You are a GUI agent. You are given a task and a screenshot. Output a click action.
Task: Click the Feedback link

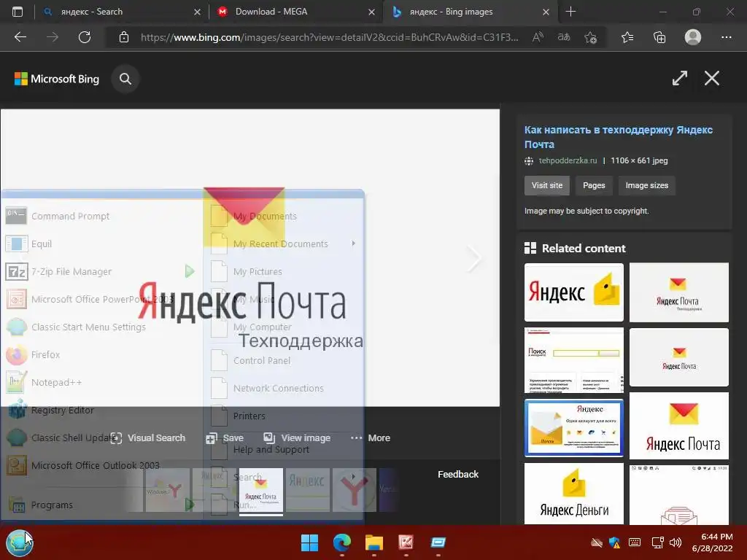point(458,474)
